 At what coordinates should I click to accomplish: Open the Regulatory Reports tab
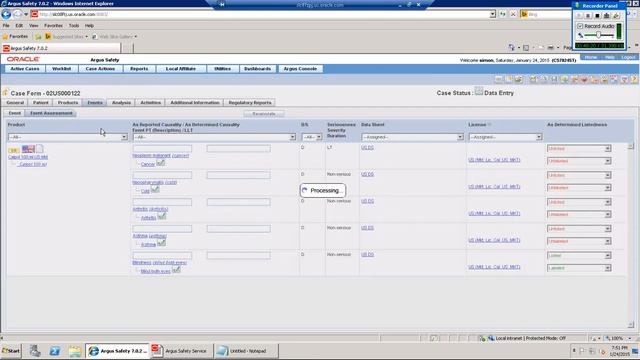click(250, 102)
